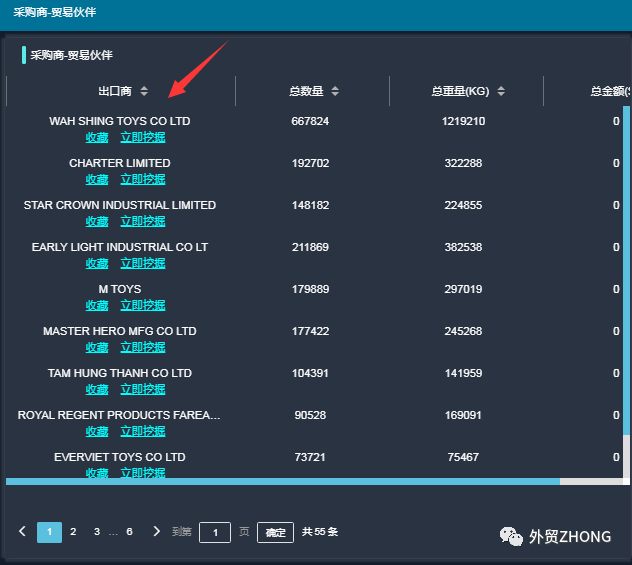The image size is (632, 565).
Task: Click 立即挖掘 under MASTER HERO MFG CO LTD
Action: click(143, 347)
